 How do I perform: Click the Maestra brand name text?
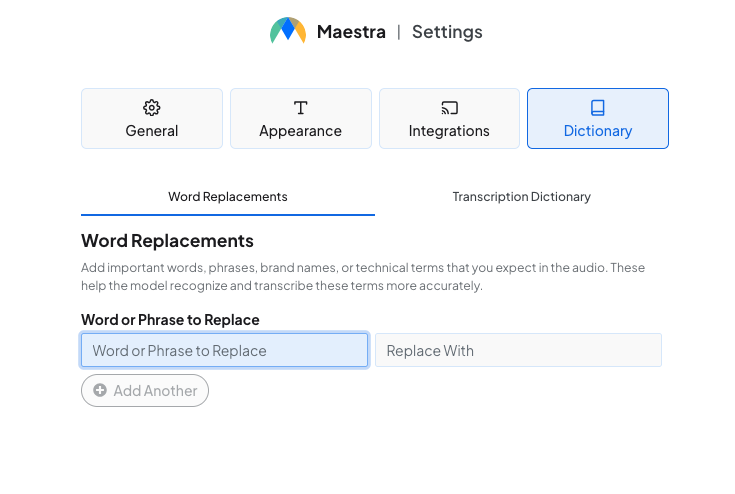[x=351, y=32]
